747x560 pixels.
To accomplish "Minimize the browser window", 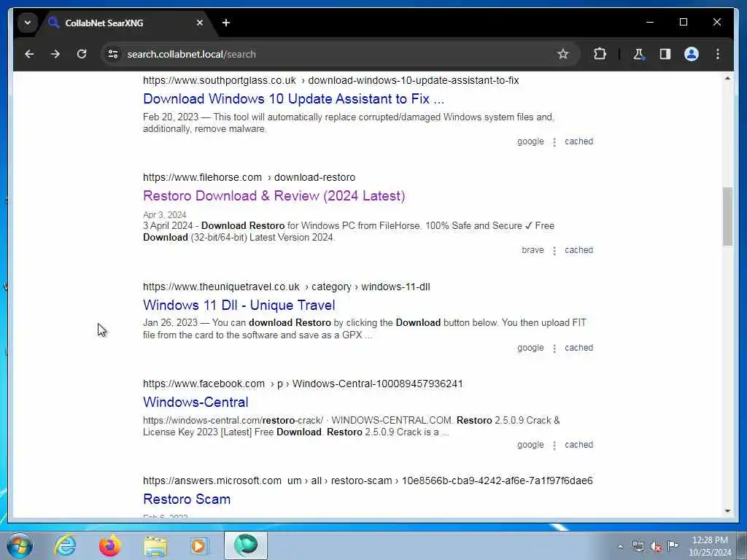I will click(x=650, y=22).
